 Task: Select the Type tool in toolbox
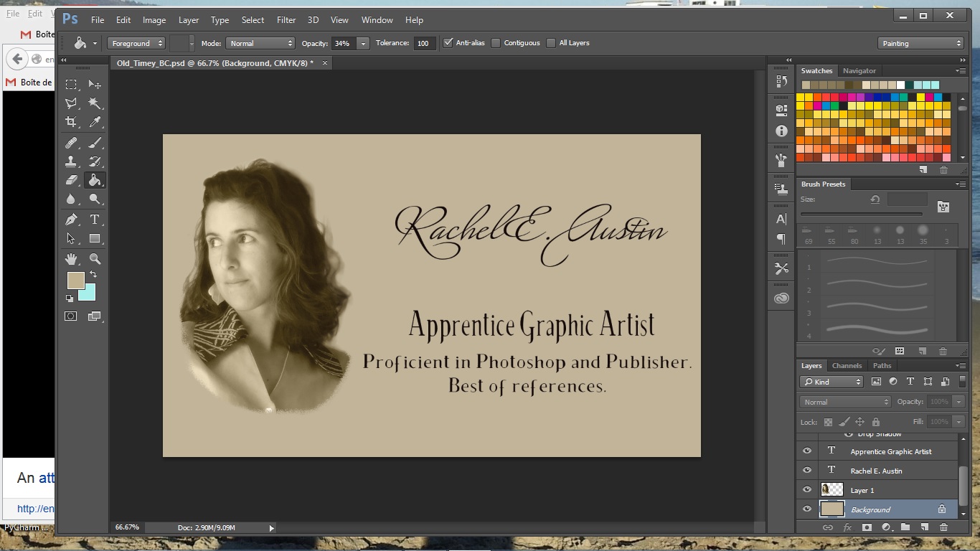[94, 220]
